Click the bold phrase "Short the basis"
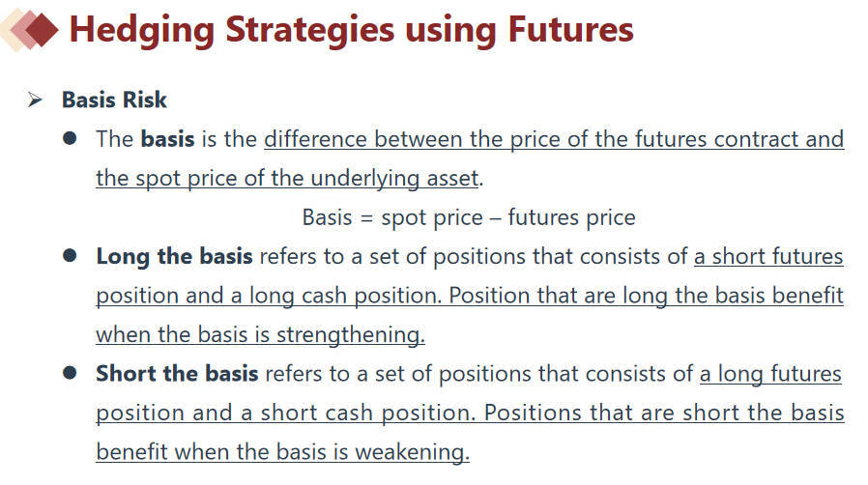Viewport: 868px width, 485px height. click(x=177, y=374)
